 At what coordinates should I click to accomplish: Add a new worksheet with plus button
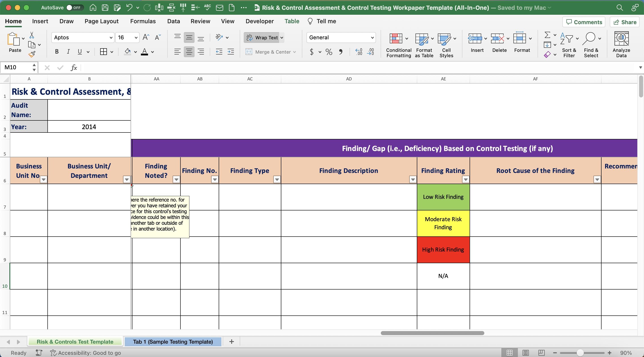point(231,342)
